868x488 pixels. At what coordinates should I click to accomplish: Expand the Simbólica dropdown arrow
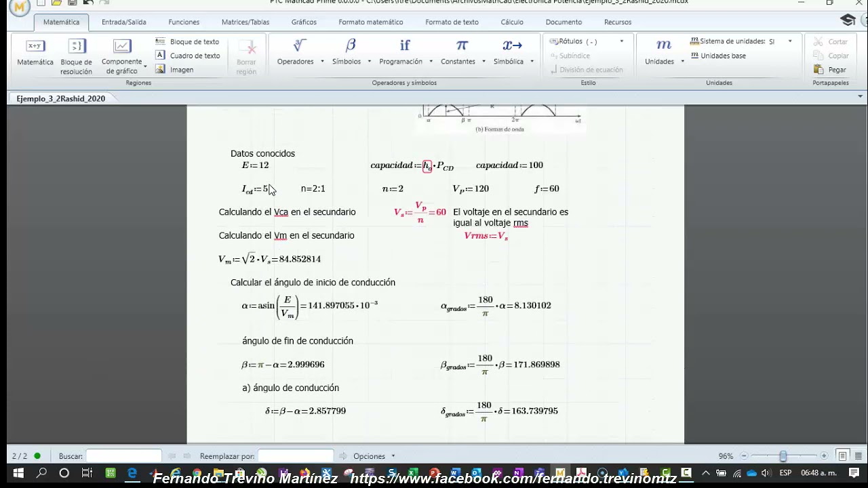point(532,62)
